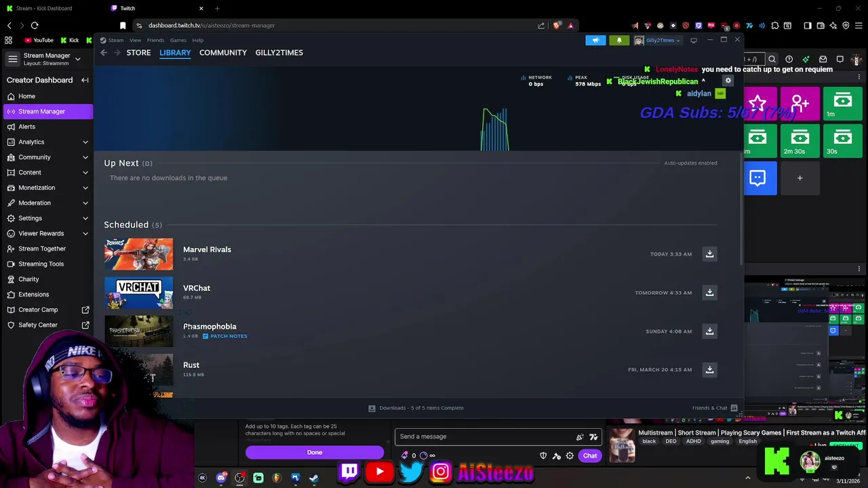The image size is (868, 488).
Task: Open Steam STORE tab
Action: (x=138, y=52)
